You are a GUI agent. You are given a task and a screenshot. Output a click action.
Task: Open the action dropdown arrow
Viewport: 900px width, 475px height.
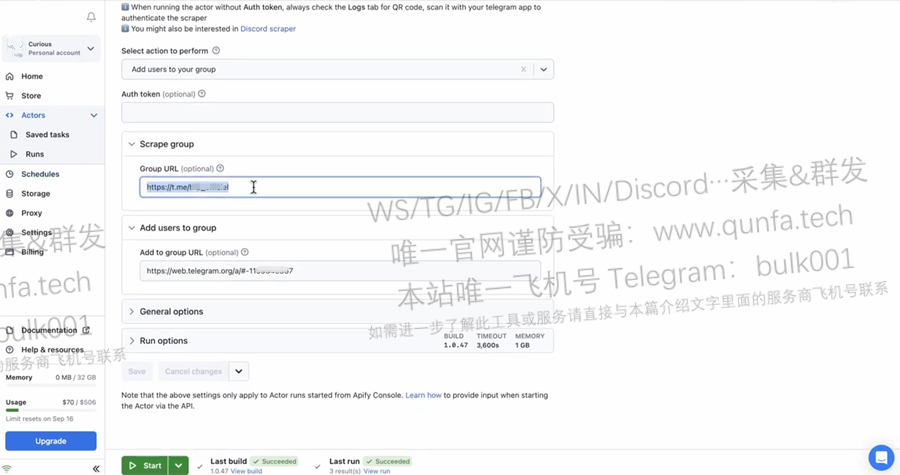coord(544,69)
